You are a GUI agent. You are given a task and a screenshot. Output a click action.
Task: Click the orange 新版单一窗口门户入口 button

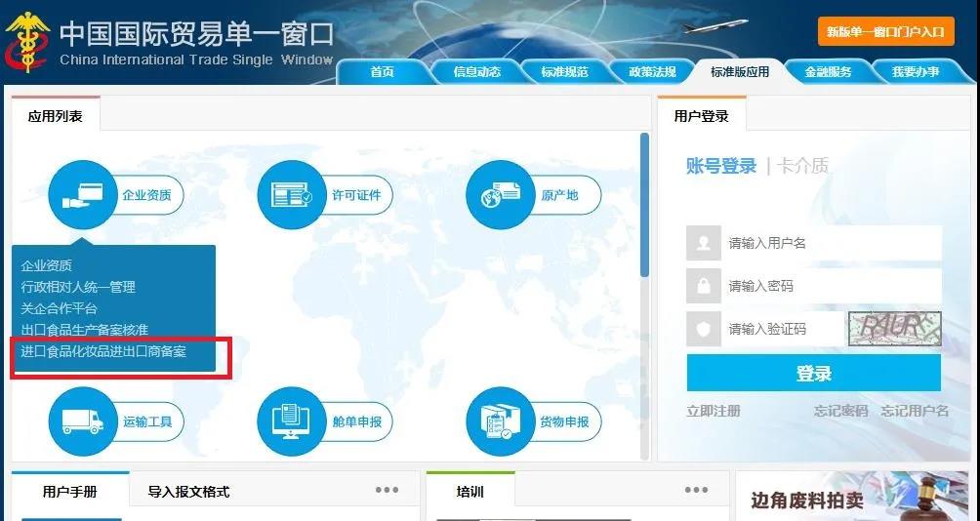885,31
